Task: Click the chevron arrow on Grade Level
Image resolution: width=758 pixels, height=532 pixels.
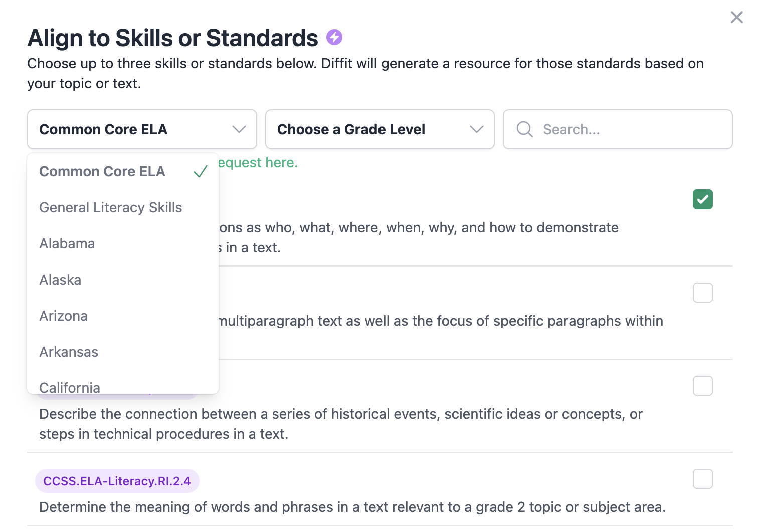Action: (476, 129)
